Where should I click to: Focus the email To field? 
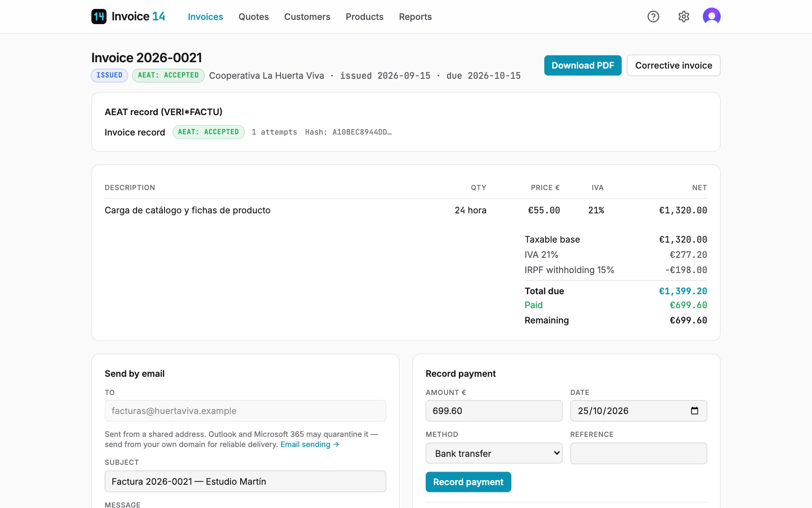click(x=245, y=411)
